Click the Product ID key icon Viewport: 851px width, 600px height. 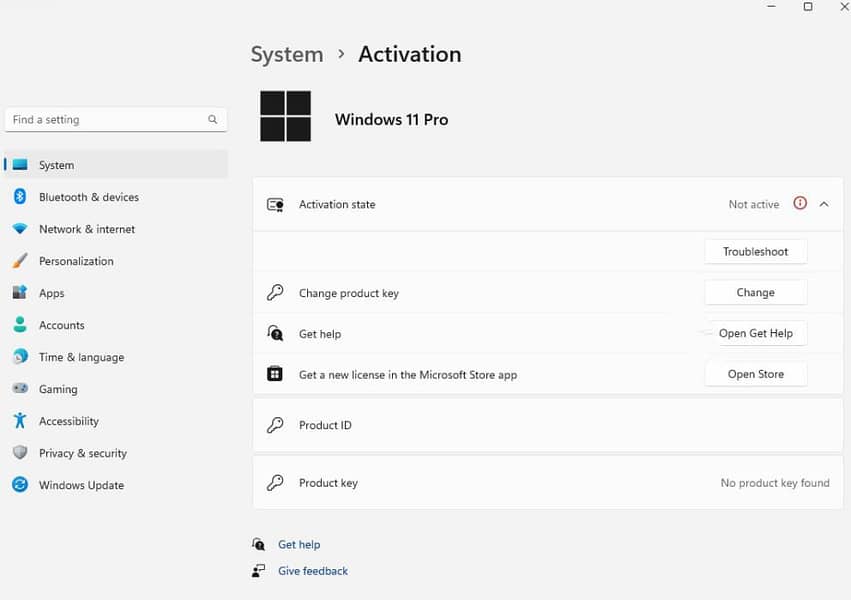coord(275,425)
